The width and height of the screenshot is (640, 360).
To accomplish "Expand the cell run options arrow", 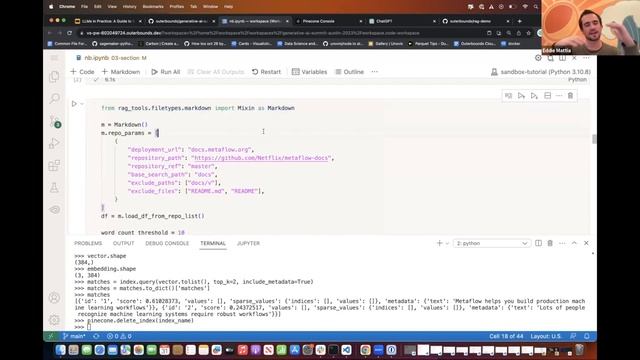I will point(82,104).
